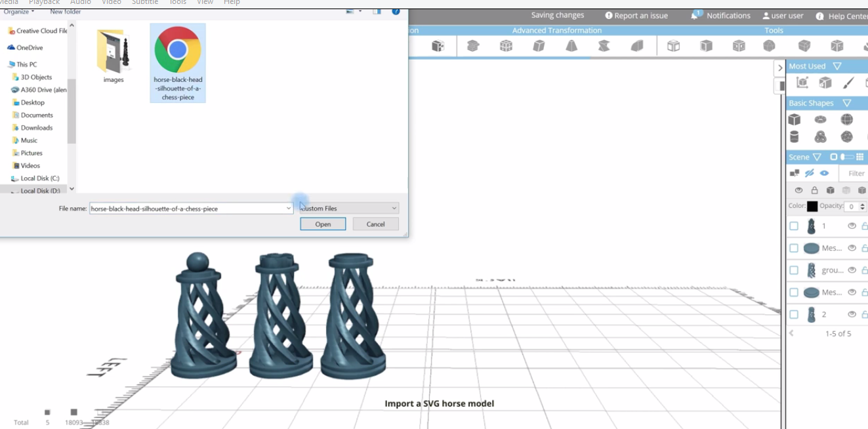Open the Tools menu in media player
The height and width of the screenshot is (429, 868).
click(x=178, y=3)
